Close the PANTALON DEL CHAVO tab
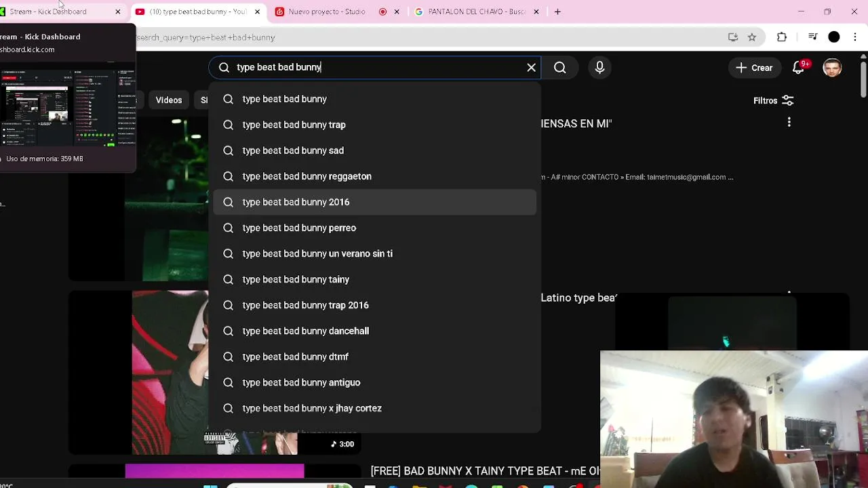 (536, 12)
